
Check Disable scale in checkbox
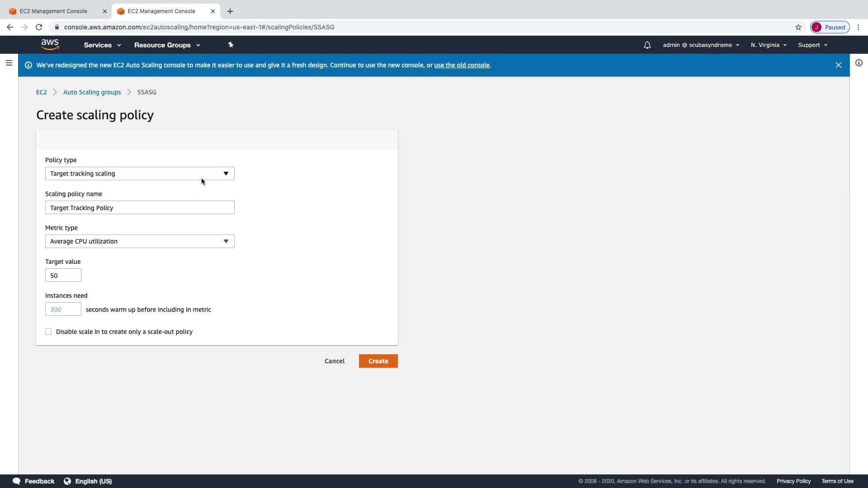point(48,332)
